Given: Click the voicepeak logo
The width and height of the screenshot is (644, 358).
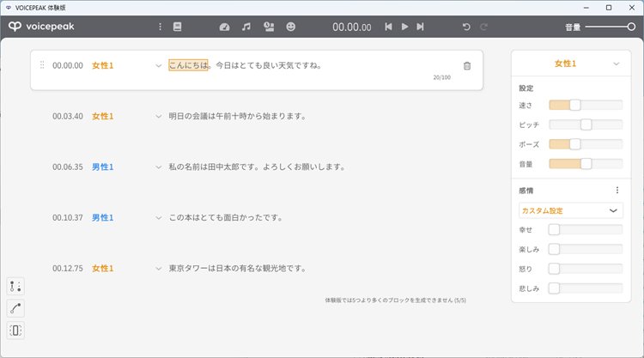Looking at the screenshot, I should [x=41, y=27].
